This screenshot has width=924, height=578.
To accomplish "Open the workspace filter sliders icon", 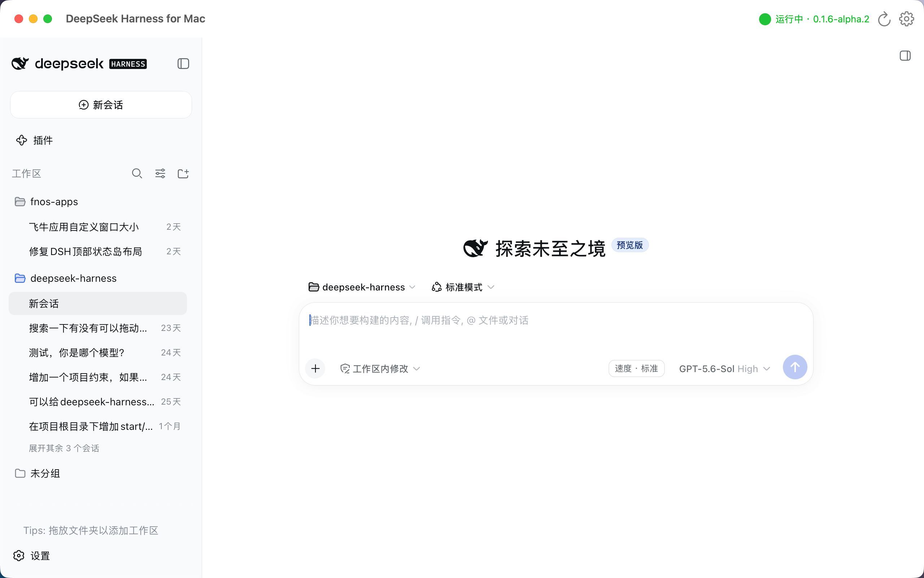I will point(160,173).
